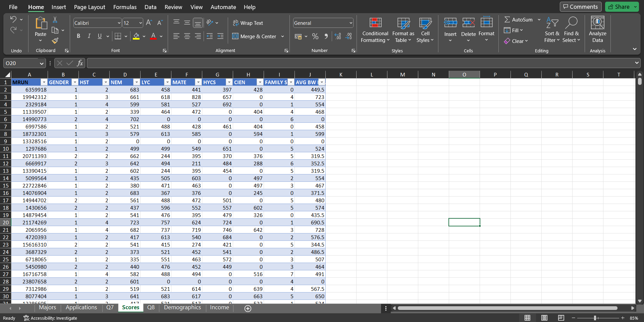Click the Paste clipboard icon

tap(41, 23)
